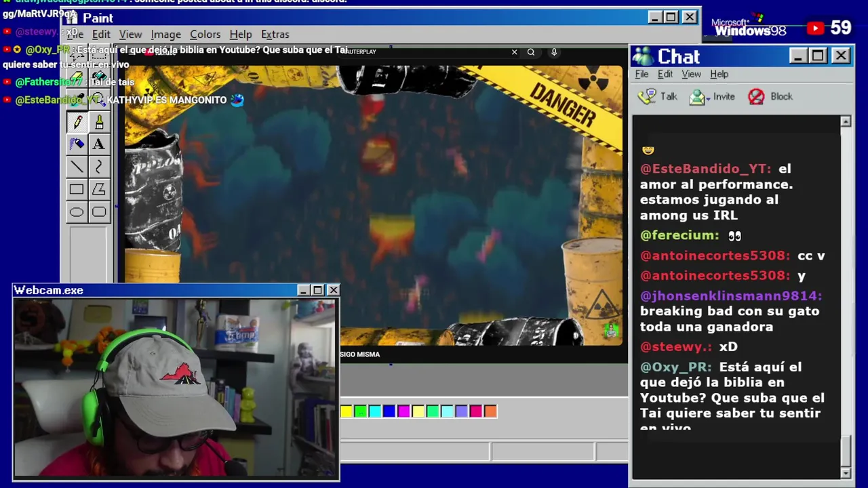Select the straight Line tool
This screenshot has width=868, height=488.
point(77,167)
